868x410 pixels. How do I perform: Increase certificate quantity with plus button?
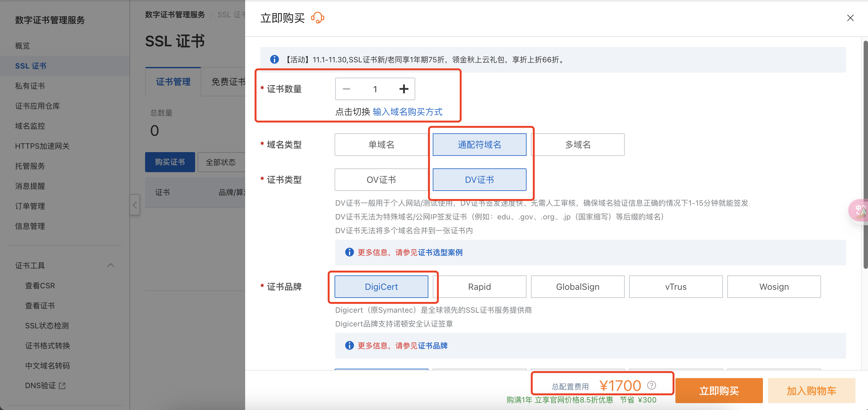click(403, 89)
